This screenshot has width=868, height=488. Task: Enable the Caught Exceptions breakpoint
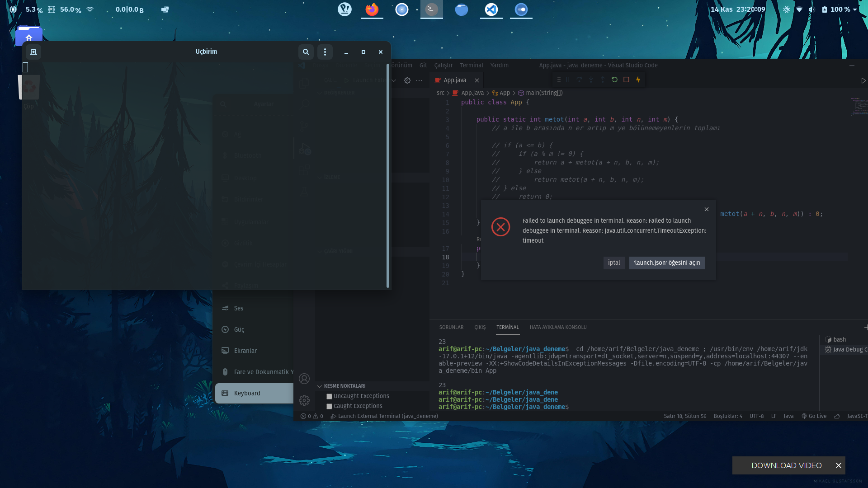pos(329,406)
